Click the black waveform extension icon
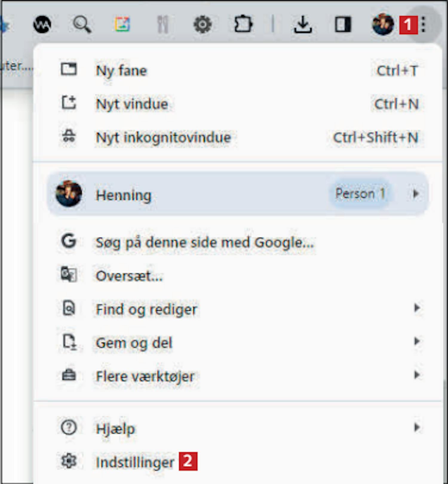This screenshot has width=448, height=484. tap(42, 24)
